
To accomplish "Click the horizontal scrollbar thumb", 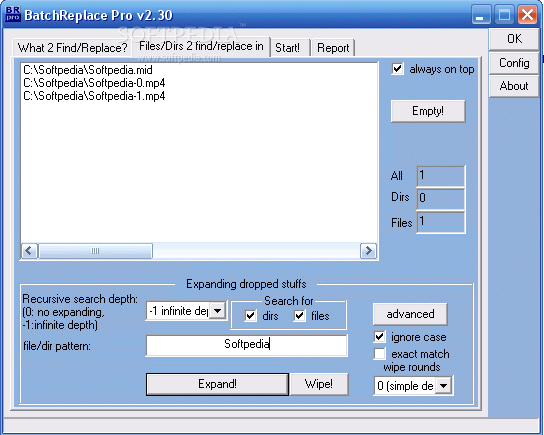I will (95, 250).
